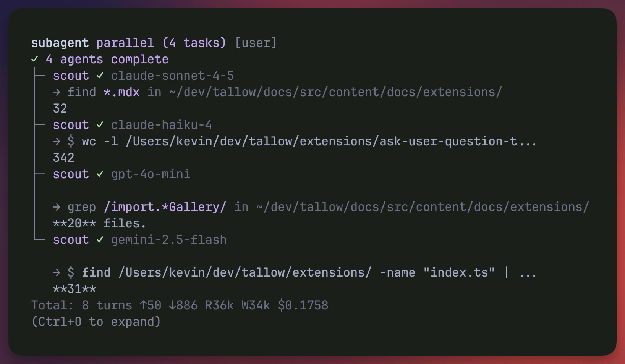
Task: Click the 'subagent parallel (4 tasks)' header
Action: [x=128, y=43]
